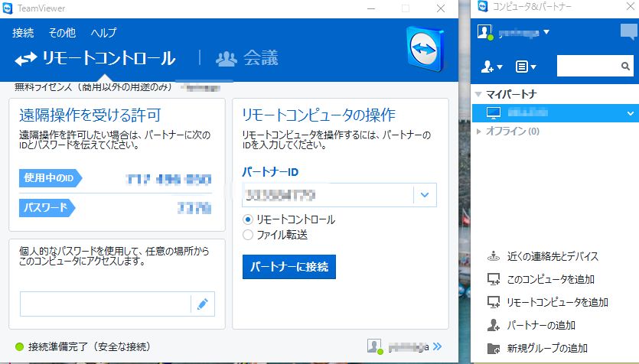This screenshot has width=639, height=364.
Task: Click the partner window title bar icon
Action: tap(483, 7)
